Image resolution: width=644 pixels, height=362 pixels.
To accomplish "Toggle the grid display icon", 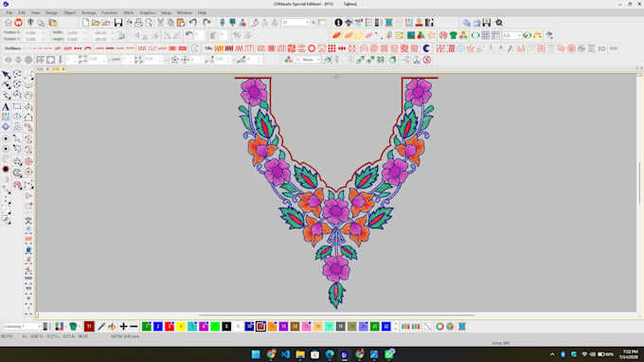I will coord(486,35).
